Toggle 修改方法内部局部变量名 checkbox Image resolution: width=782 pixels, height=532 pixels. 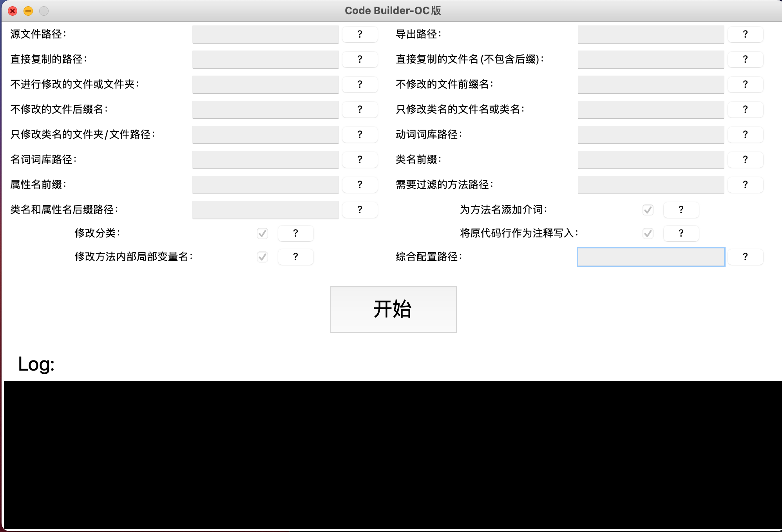coord(262,257)
